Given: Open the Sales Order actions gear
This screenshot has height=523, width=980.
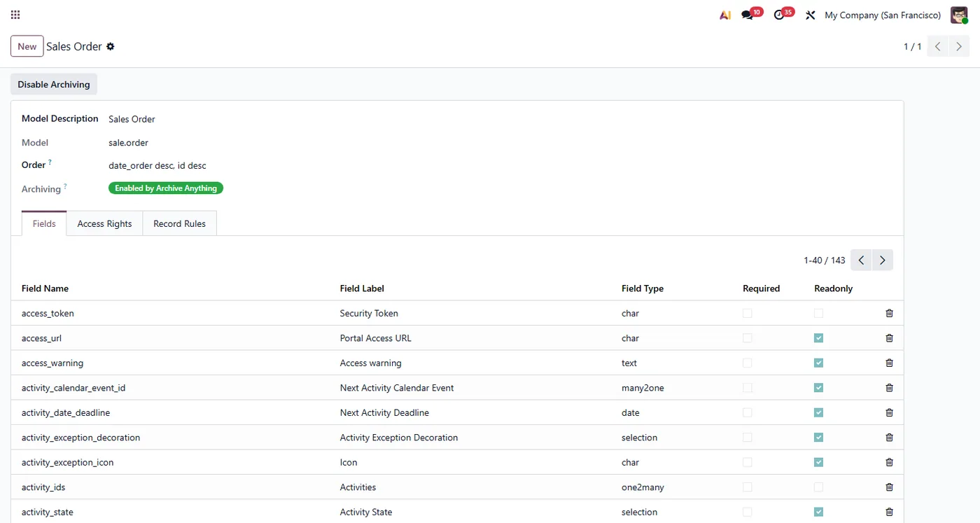Looking at the screenshot, I should click(110, 47).
